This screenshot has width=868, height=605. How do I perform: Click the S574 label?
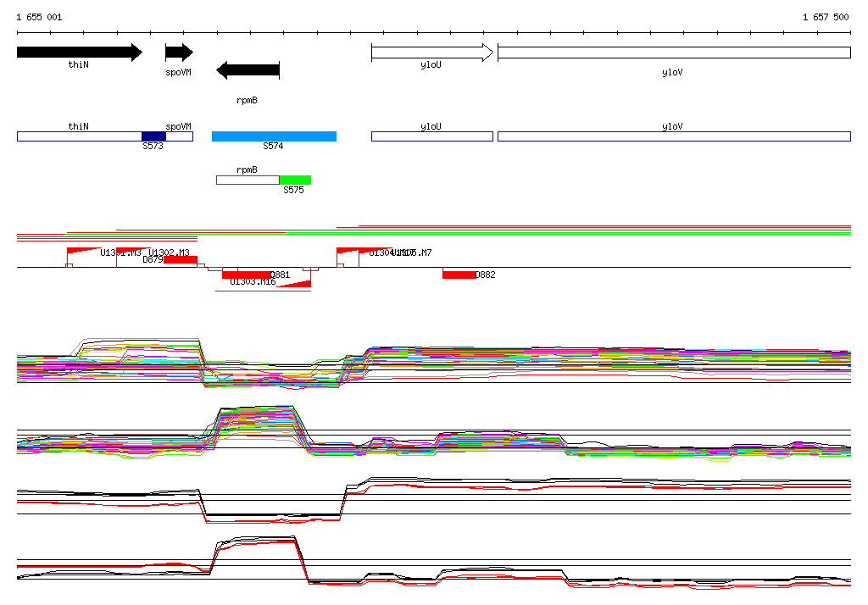273,146
